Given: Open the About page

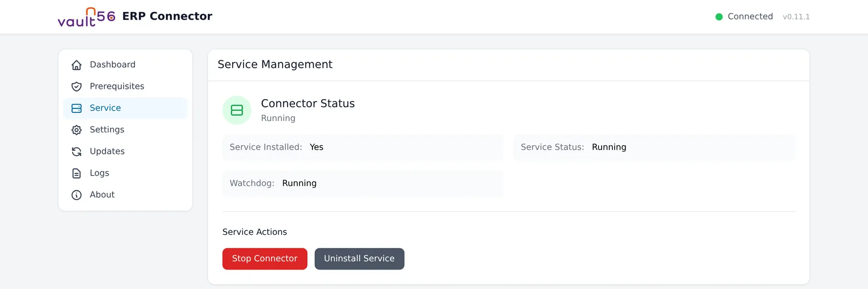Looking at the screenshot, I should pos(125,195).
